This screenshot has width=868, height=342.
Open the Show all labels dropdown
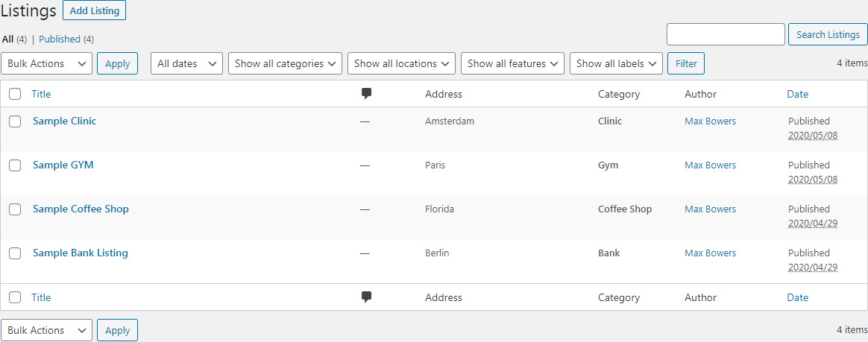tap(617, 63)
